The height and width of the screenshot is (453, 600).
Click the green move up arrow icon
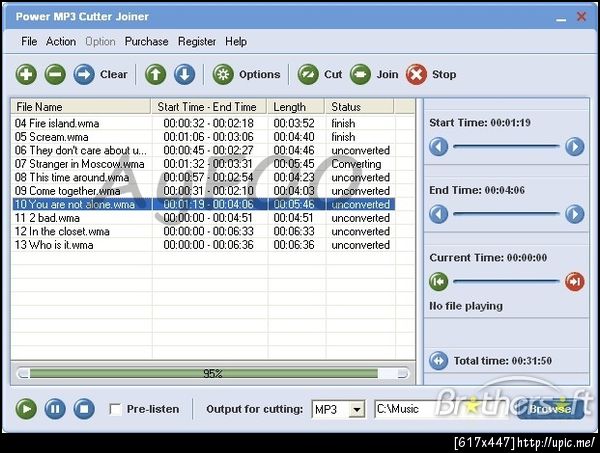click(155, 74)
